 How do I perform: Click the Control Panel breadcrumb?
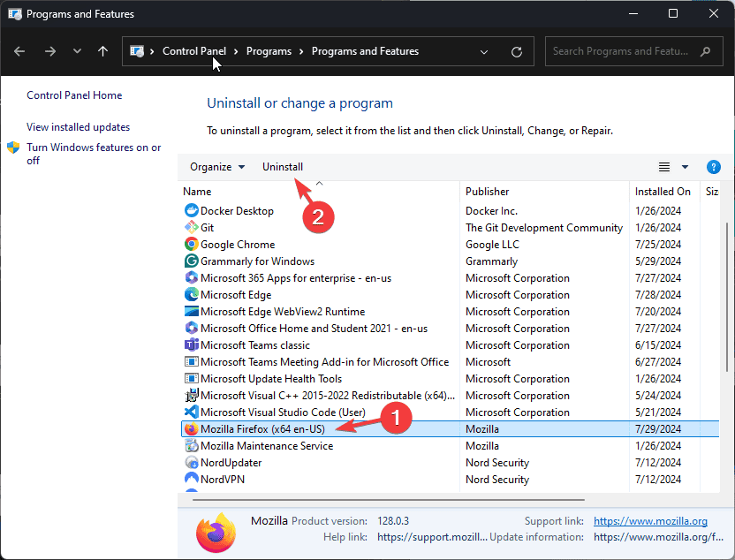[194, 51]
